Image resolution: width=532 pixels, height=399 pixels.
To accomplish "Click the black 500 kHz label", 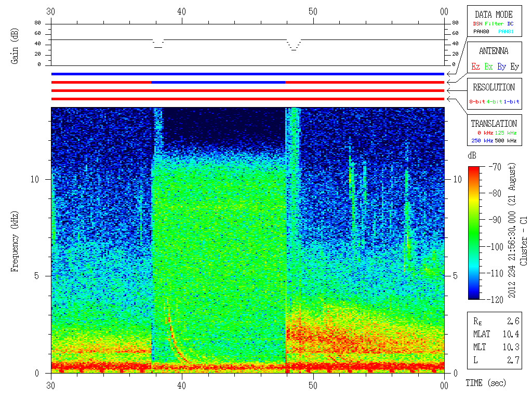I will pos(506,140).
